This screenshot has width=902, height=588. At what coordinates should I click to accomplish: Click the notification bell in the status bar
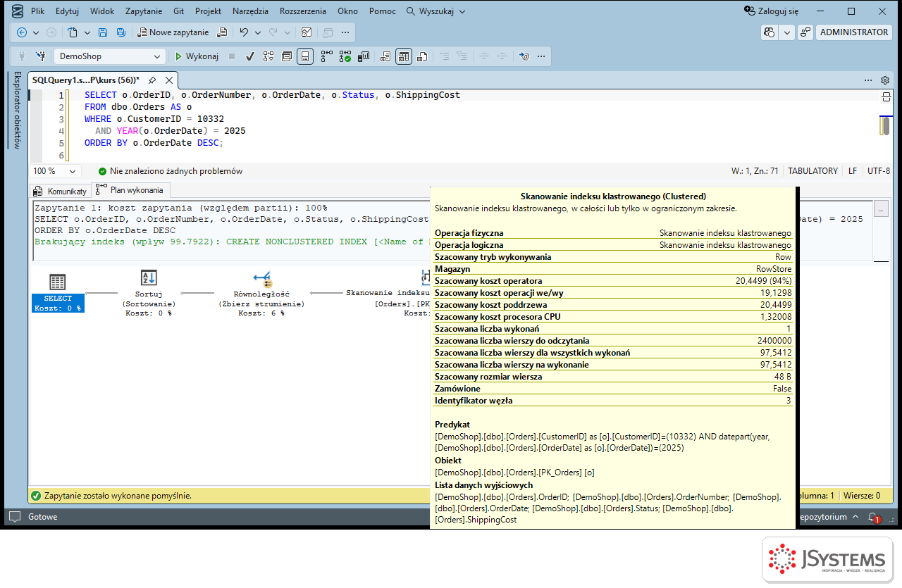[872, 517]
